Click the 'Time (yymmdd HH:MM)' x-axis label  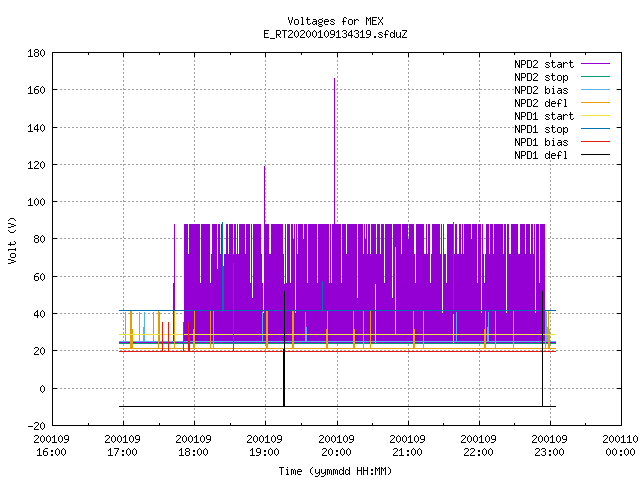point(335,471)
